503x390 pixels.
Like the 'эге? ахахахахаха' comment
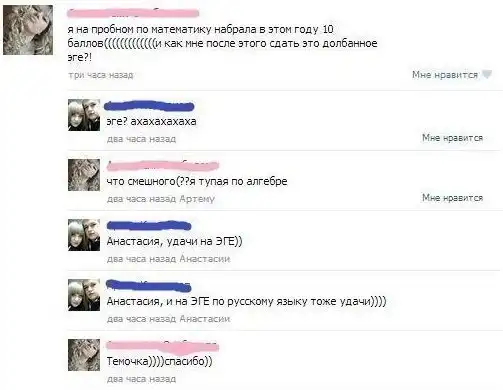point(452,138)
